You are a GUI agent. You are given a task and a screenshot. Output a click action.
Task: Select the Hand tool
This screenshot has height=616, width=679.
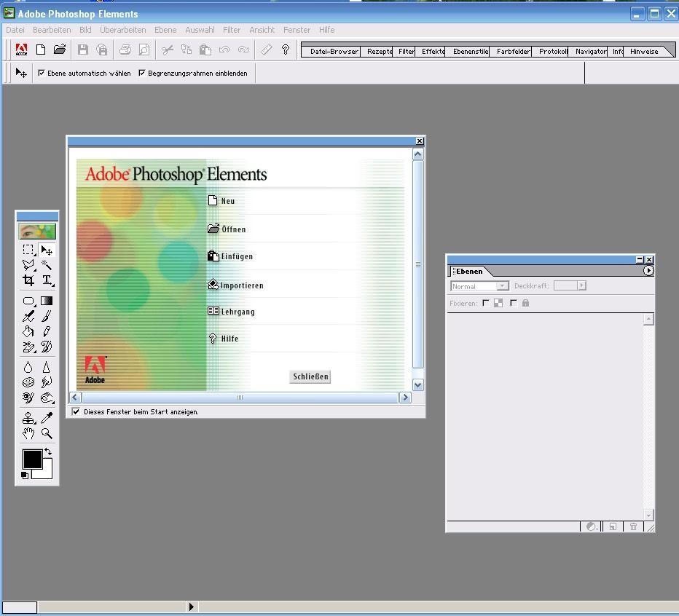coord(28,433)
